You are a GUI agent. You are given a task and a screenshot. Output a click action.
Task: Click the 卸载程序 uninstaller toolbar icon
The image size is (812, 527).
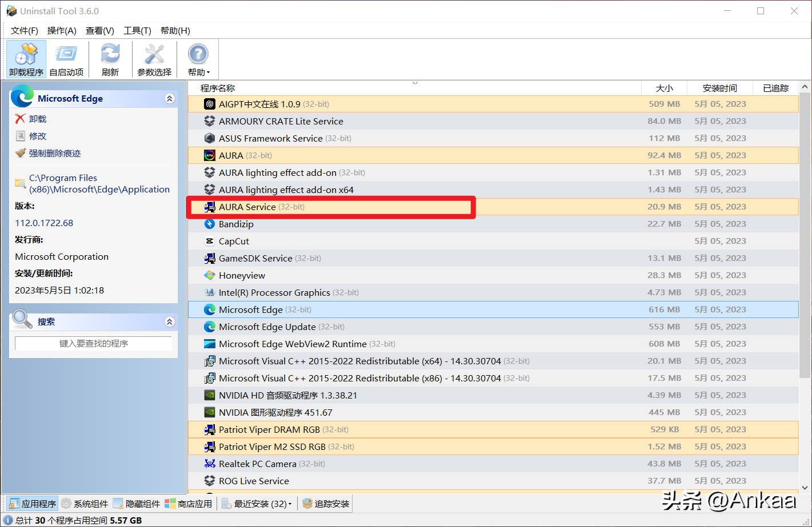pos(26,59)
